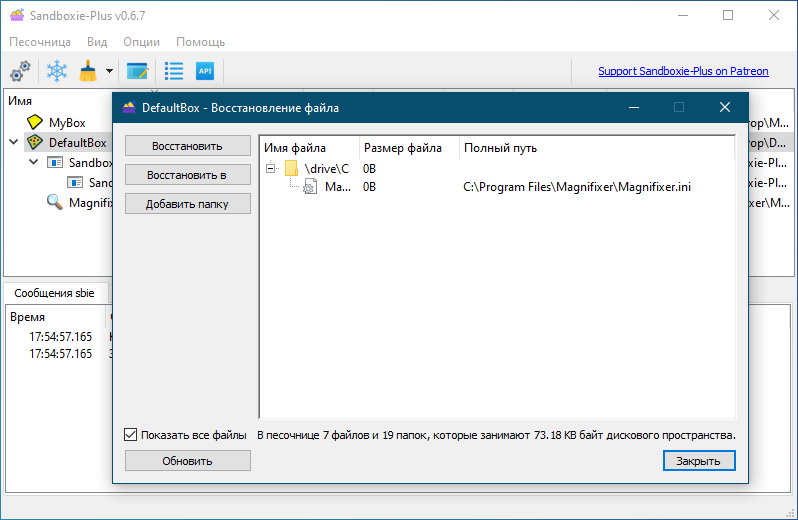Viewport: 798px width, 520px height.
Task: Click the Имя column header in main window
Action: point(20,101)
